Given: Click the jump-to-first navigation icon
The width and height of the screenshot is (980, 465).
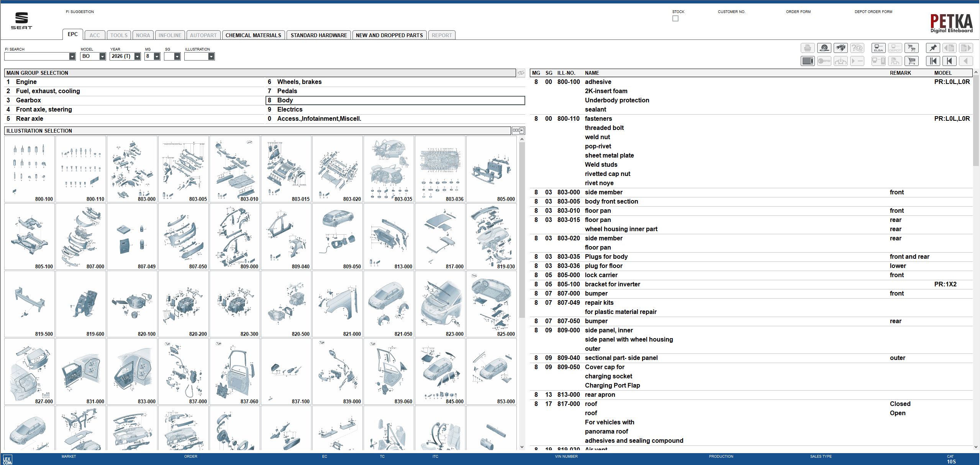Looking at the screenshot, I should point(933,61).
